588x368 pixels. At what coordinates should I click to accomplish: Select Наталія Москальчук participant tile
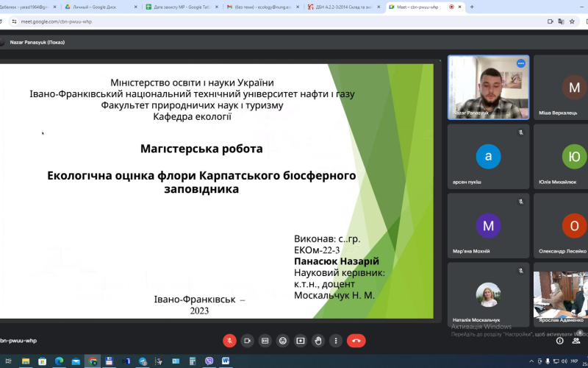[x=488, y=295]
